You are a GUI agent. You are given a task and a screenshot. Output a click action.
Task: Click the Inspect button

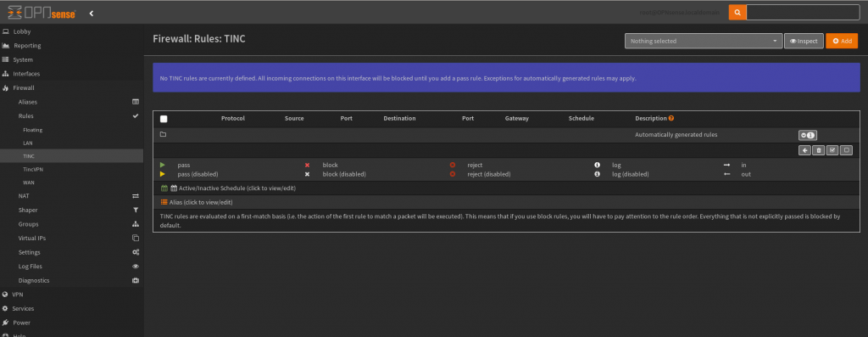tap(804, 41)
